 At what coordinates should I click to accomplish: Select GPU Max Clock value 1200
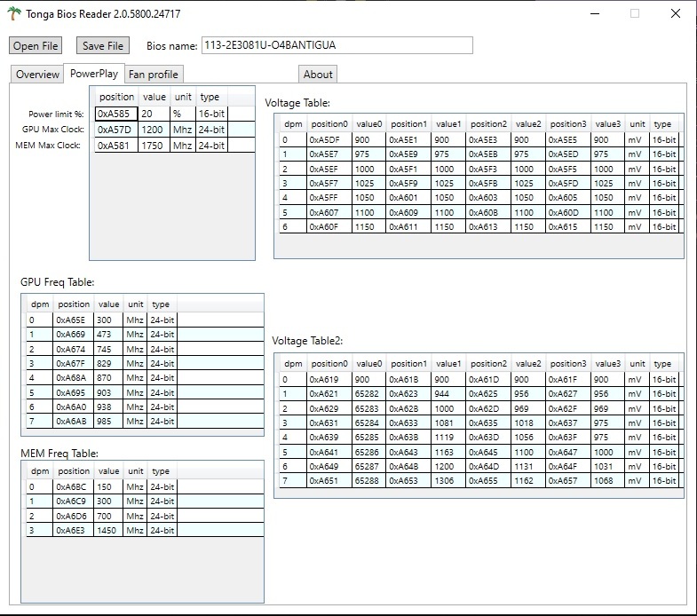(x=154, y=130)
